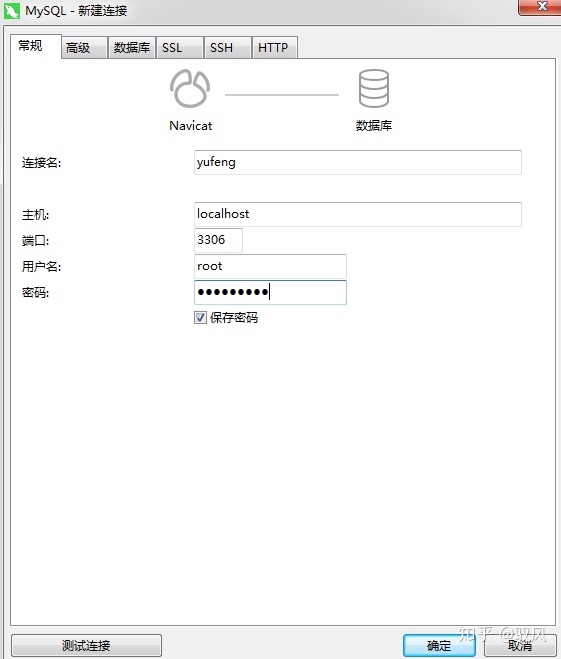This screenshot has height=659, width=561.
Task: Focus the 连接名 field containing yufeng
Action: pos(358,162)
